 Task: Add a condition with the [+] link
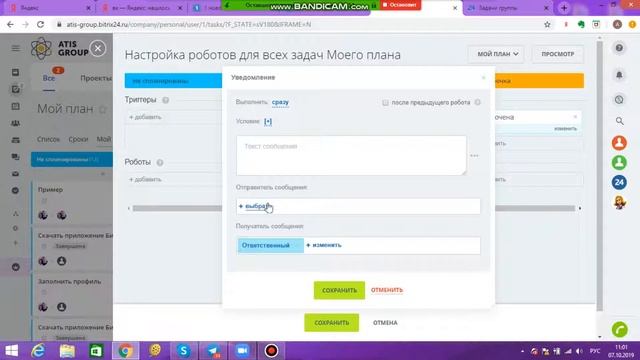pos(268,121)
